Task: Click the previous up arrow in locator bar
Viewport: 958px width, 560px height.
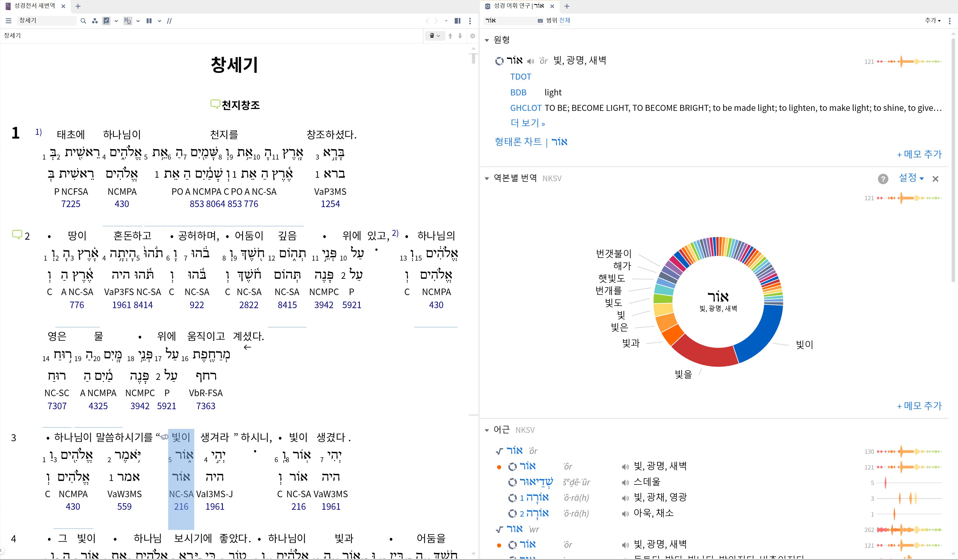Action: coord(450,36)
